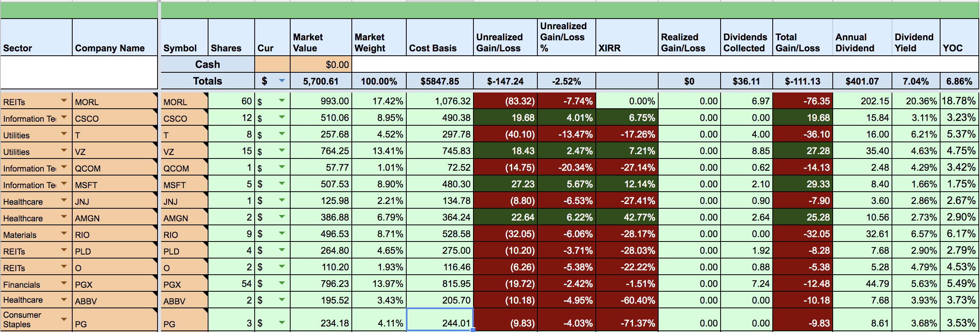Select the Cur column header cell
980x332 pixels.
coord(272,37)
